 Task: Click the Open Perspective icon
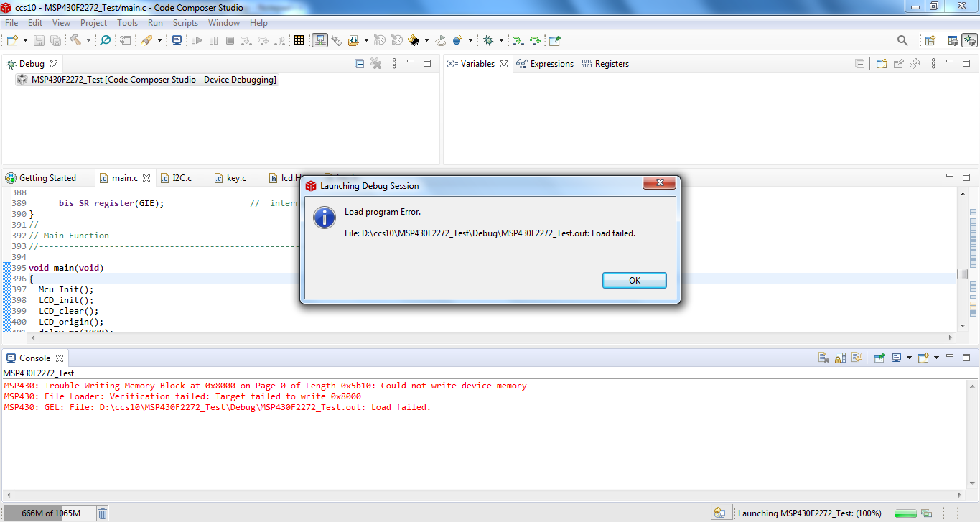(930, 41)
